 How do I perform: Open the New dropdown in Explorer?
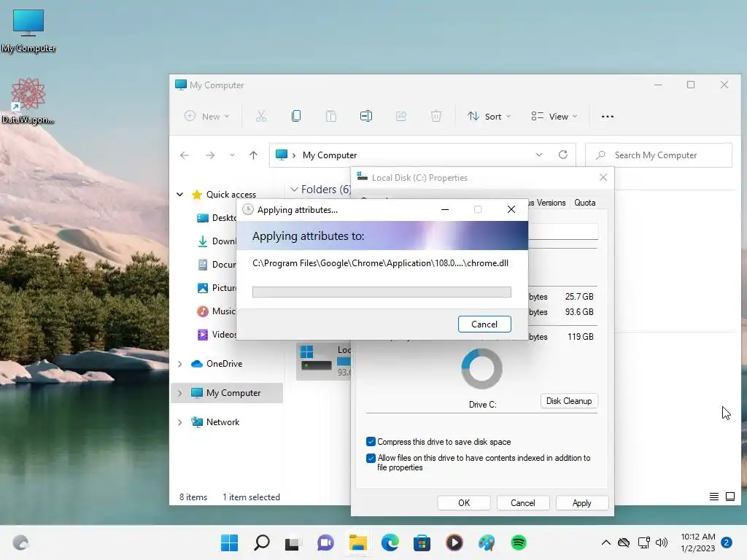click(207, 116)
